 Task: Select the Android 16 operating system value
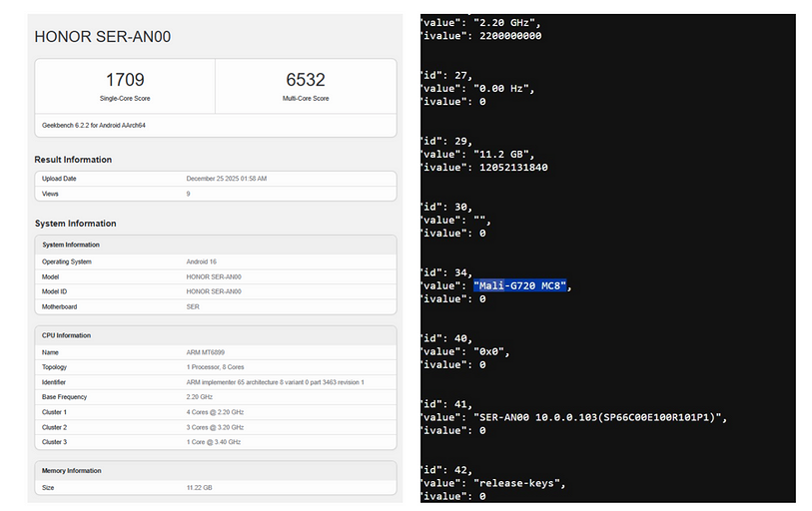pyautogui.click(x=204, y=261)
